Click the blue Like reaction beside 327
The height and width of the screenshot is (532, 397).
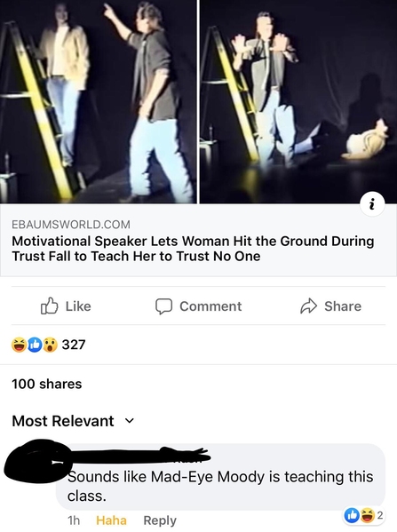[35, 345]
